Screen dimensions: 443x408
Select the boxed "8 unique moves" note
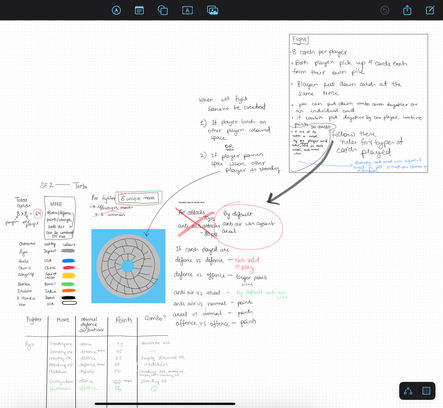click(x=139, y=198)
